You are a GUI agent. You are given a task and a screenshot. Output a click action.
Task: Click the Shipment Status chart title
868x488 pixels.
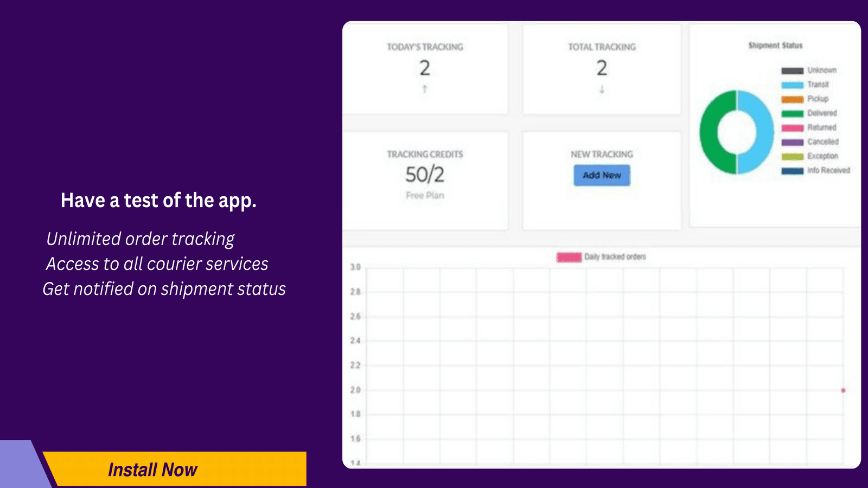(775, 46)
